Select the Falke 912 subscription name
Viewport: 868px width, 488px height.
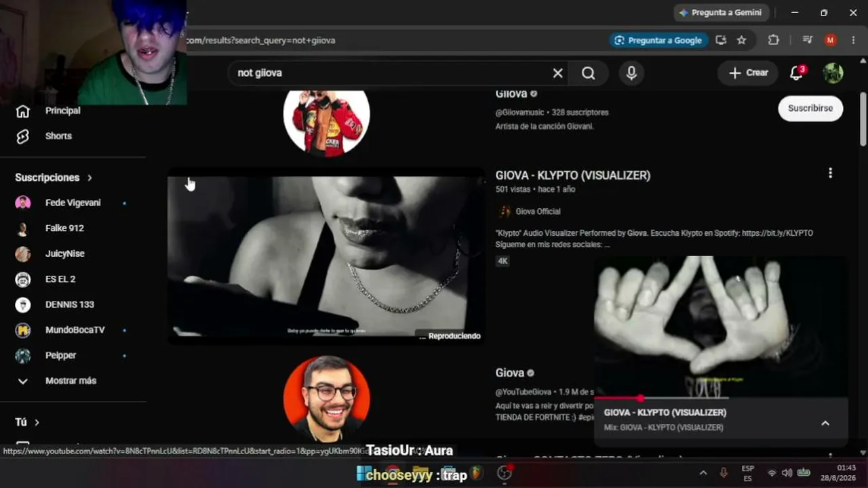pyautogui.click(x=64, y=228)
